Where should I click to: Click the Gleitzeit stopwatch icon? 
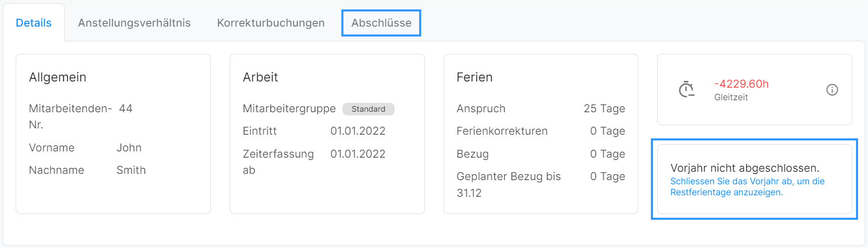pyautogui.click(x=686, y=89)
